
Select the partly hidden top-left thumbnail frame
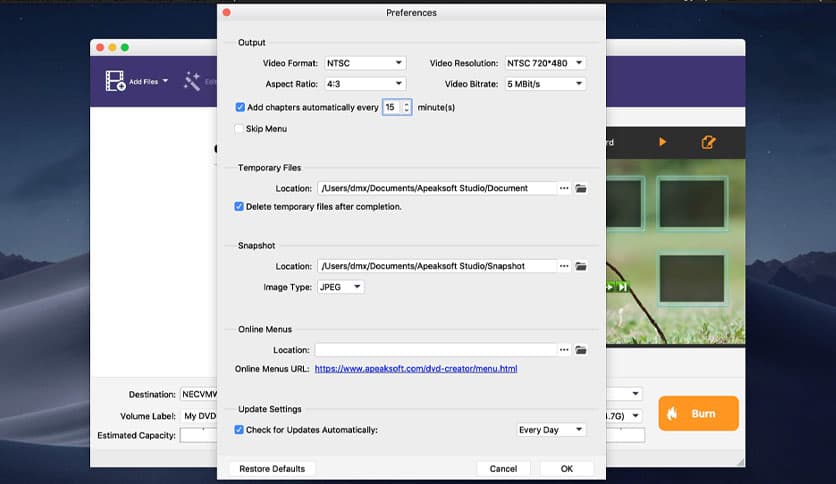pyautogui.click(x=625, y=203)
